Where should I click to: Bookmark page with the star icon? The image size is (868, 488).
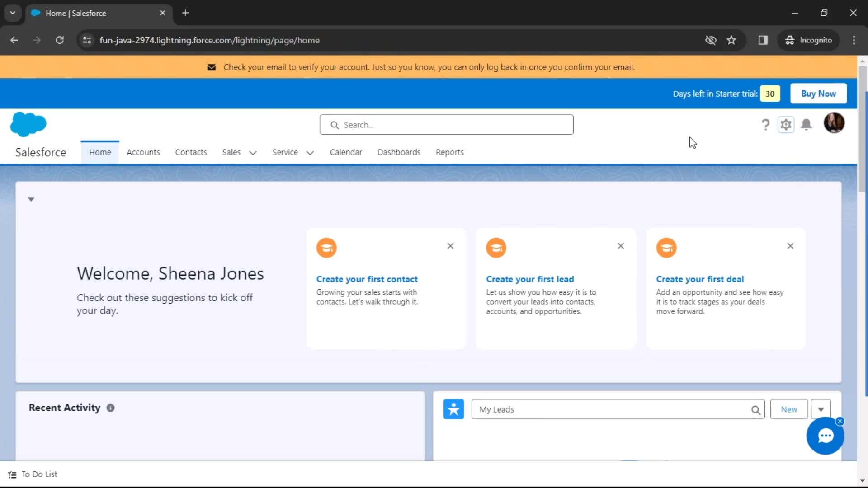[731, 40]
